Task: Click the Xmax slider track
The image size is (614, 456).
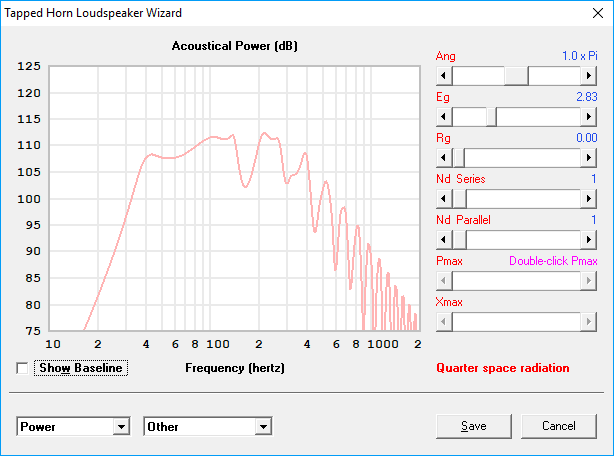Action: (516, 322)
